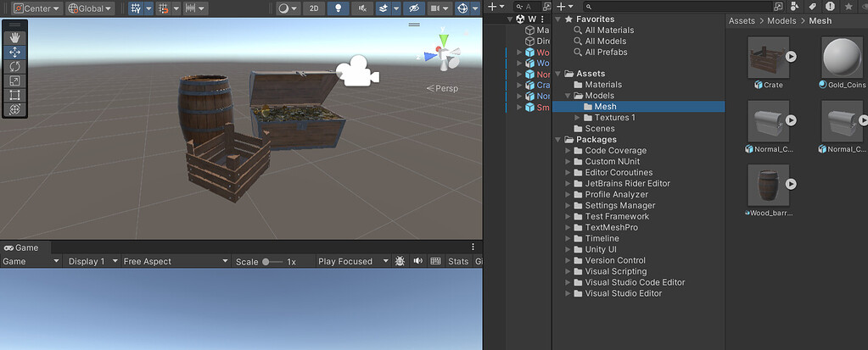Select the Hand view tool
Screen dimensions: 868x350
15,37
